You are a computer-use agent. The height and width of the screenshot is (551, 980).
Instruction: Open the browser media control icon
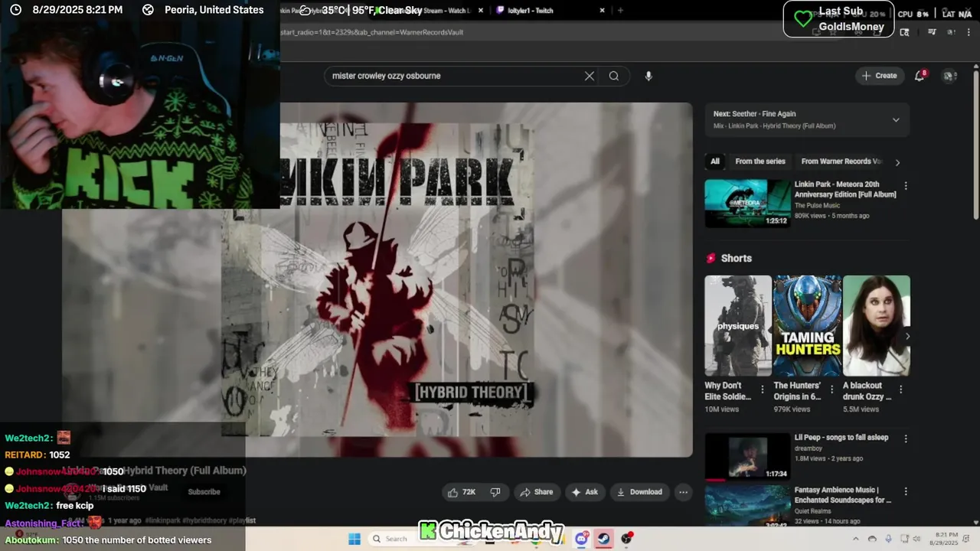932,32
